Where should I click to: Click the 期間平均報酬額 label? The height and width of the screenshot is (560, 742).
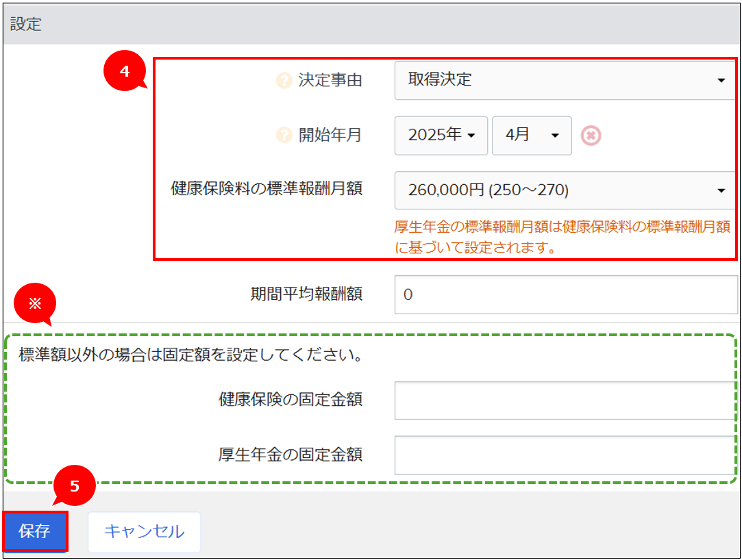tap(306, 294)
